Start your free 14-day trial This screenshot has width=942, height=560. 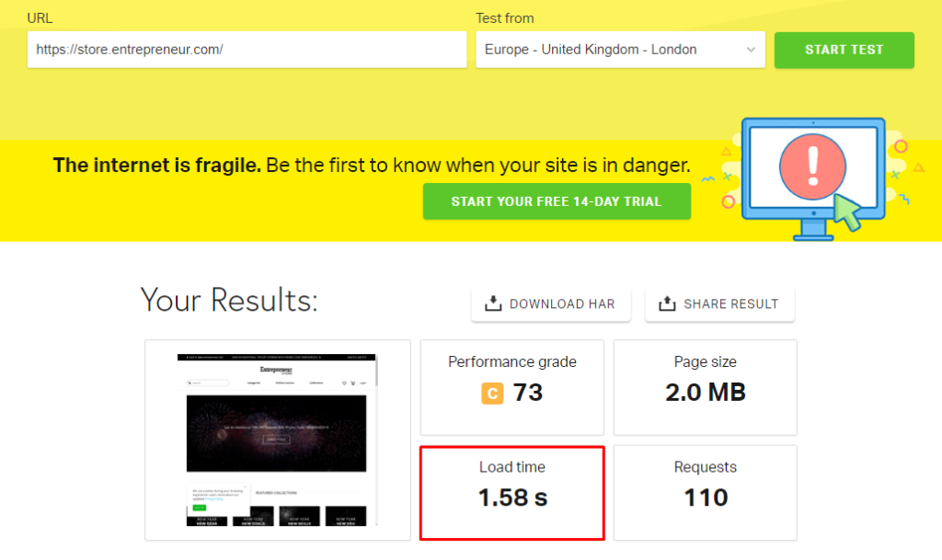pyautogui.click(x=557, y=200)
